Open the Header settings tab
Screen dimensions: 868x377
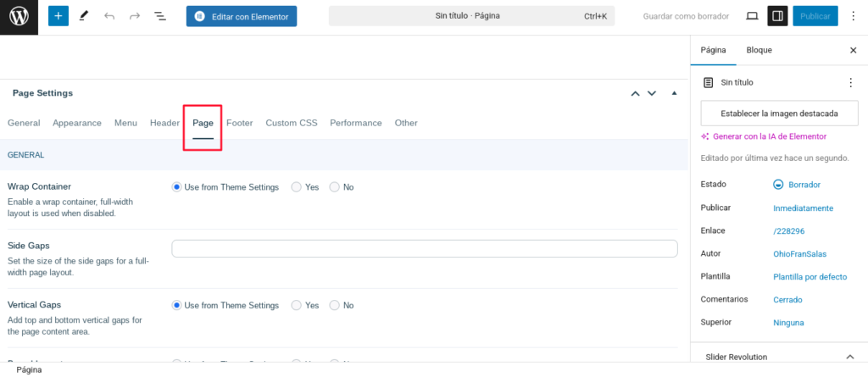pos(164,123)
